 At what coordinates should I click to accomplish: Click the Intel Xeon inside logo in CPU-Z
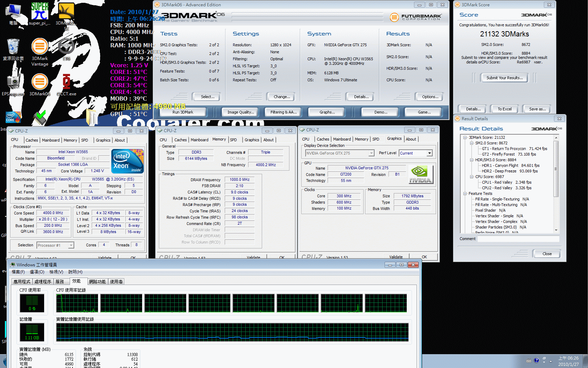[x=127, y=161]
